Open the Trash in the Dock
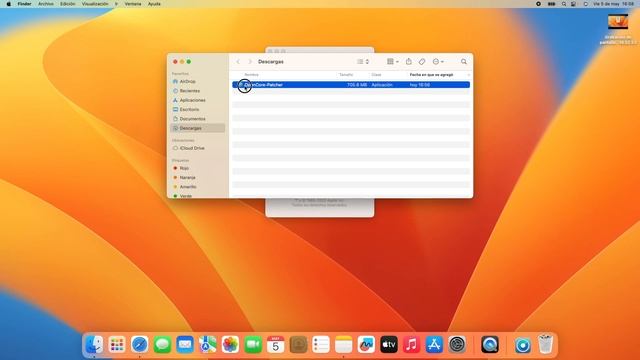Image resolution: width=640 pixels, height=360 pixels. coord(545,344)
